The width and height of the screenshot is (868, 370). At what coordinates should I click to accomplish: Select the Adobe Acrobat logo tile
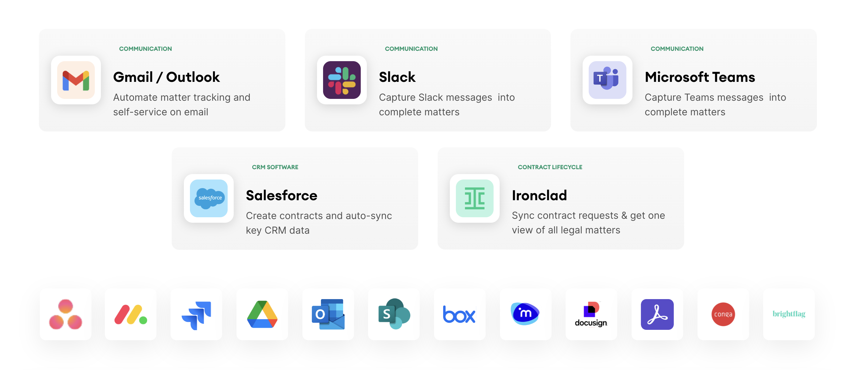(x=657, y=314)
